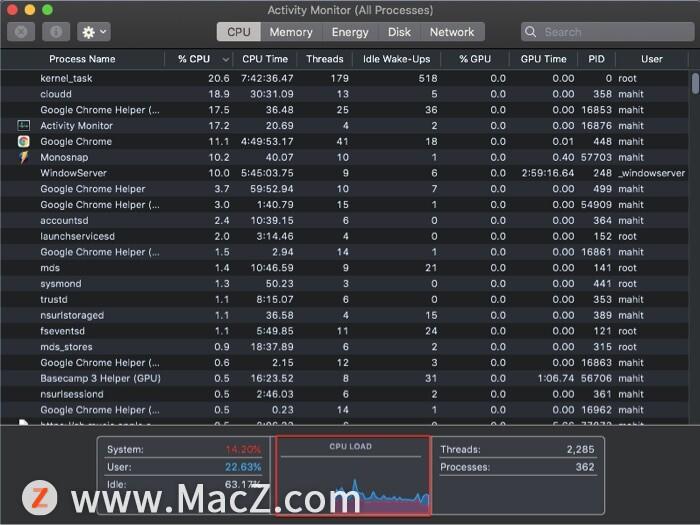Switch to the Memory tab
Image resolution: width=700 pixels, height=525 pixels.
tap(290, 32)
